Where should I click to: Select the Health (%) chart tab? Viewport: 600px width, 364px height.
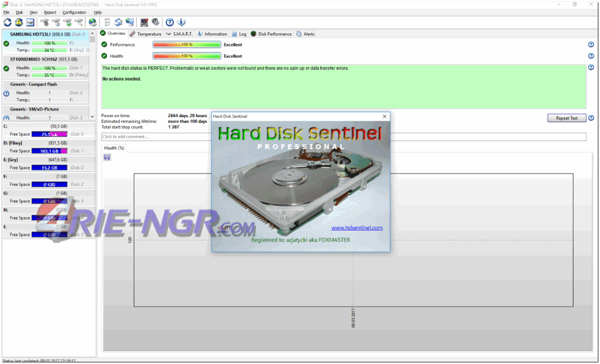[x=114, y=148]
